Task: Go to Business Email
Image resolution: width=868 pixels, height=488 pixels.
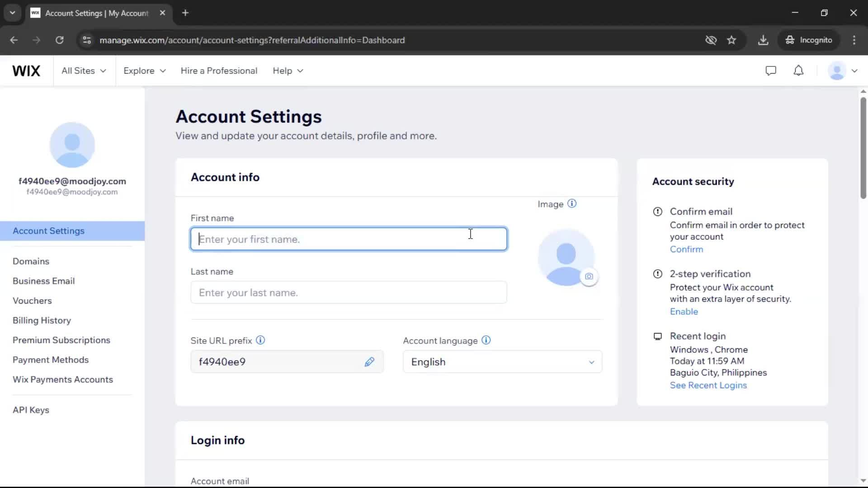Action: tap(43, 281)
